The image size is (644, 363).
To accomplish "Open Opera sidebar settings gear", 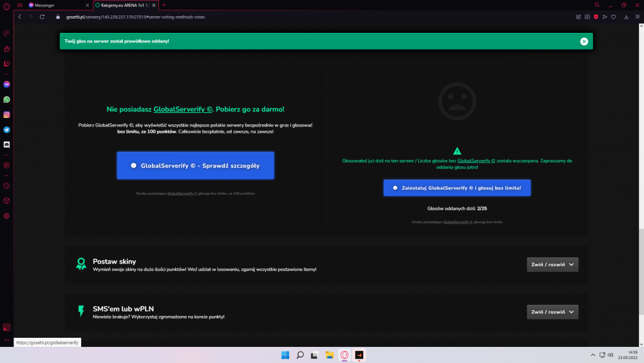I will click(x=6, y=216).
